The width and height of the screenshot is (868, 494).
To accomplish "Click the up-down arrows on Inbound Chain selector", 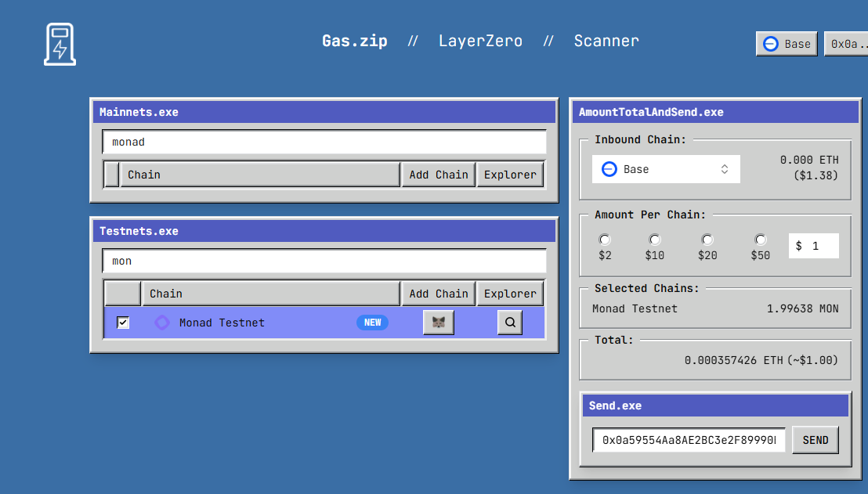I will click(x=724, y=169).
